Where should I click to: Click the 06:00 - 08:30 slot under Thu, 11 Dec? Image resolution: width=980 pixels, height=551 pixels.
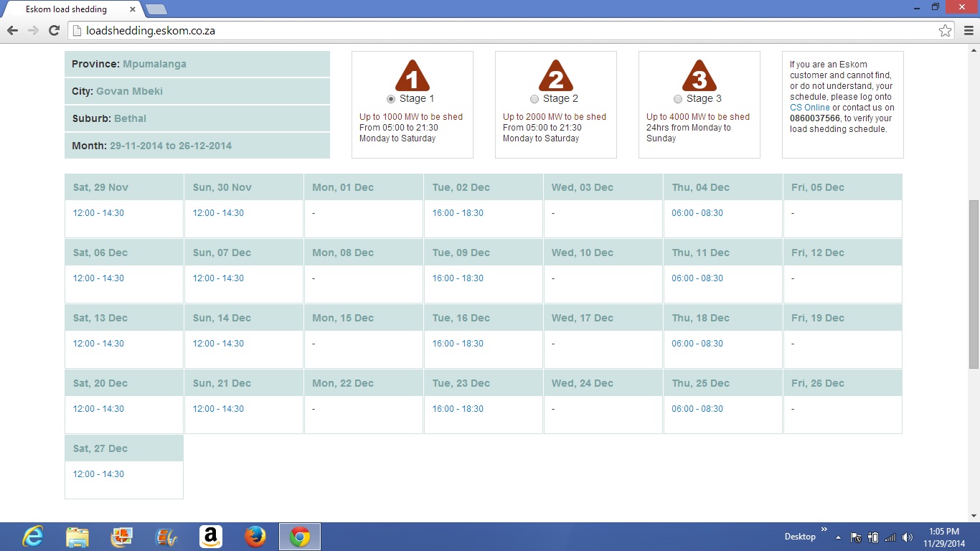click(x=697, y=278)
